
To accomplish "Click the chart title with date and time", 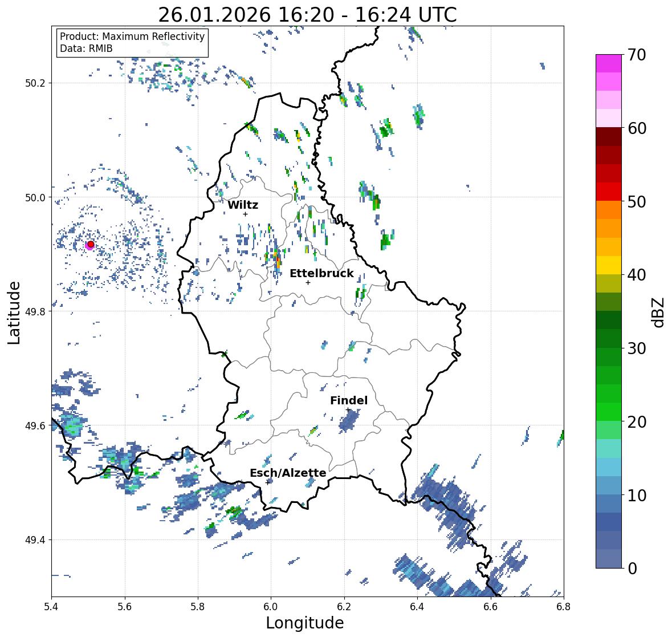I will [307, 15].
